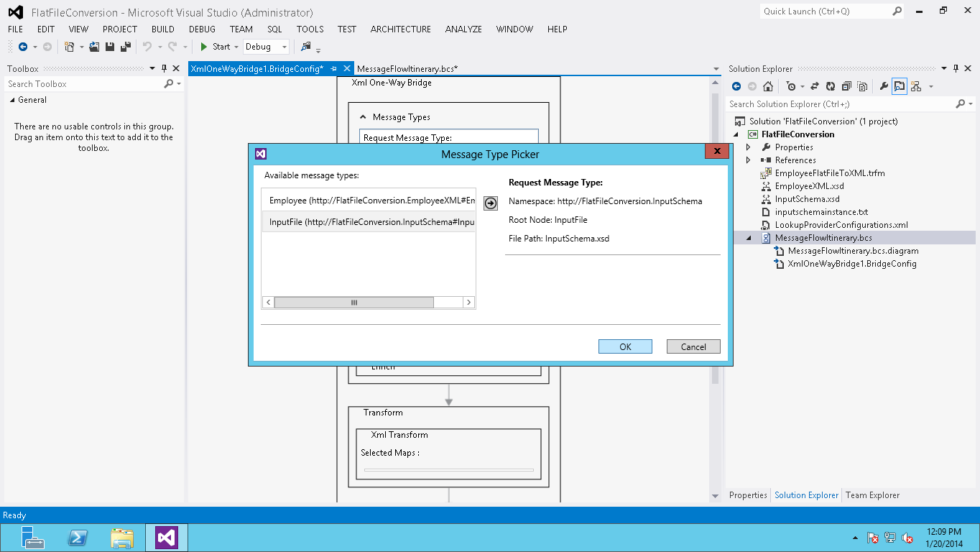Click the Save All toolbar icon
Viewport: 980px width, 552px height.
pyautogui.click(x=125, y=47)
